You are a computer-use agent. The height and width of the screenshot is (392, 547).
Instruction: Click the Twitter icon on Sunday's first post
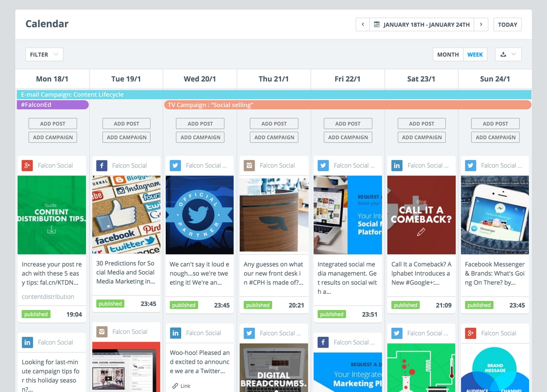click(x=471, y=165)
